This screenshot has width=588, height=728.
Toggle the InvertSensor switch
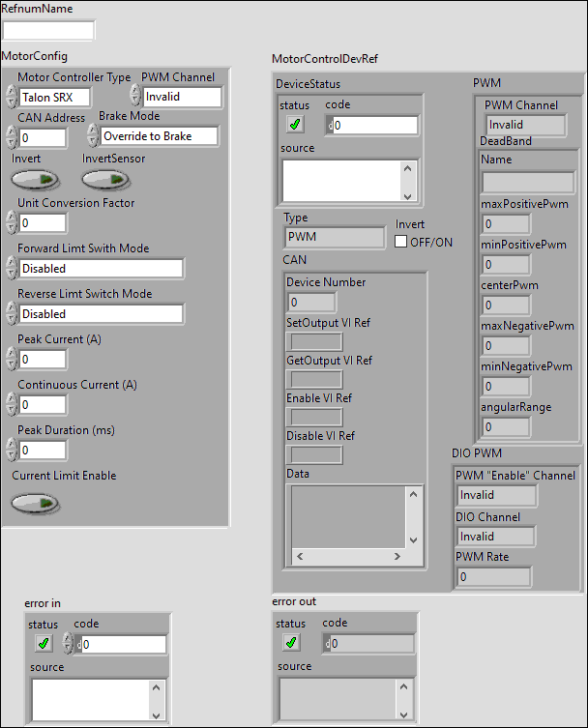[x=105, y=180]
